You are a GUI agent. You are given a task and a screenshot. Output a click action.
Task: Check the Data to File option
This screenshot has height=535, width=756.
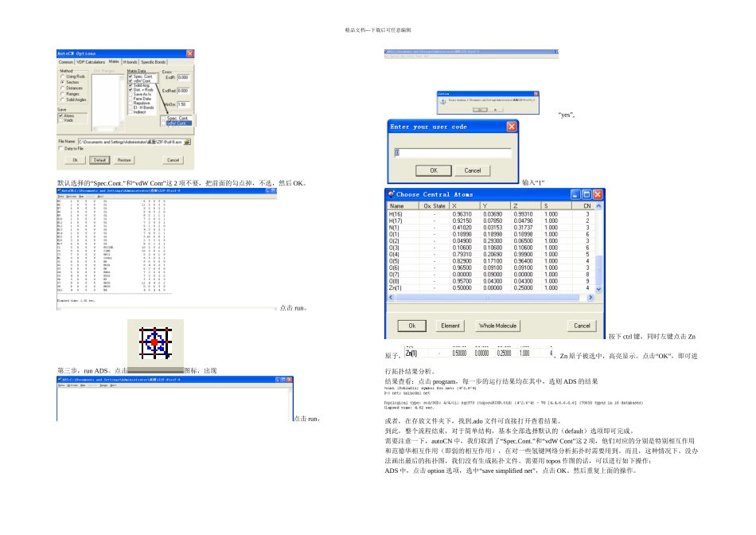click(x=60, y=149)
